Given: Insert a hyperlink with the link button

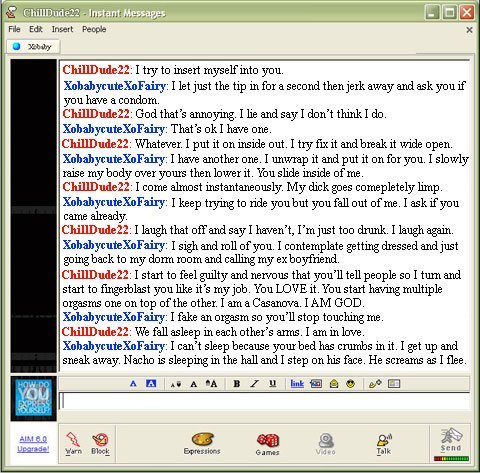Looking at the screenshot, I should pyautogui.click(x=297, y=384).
